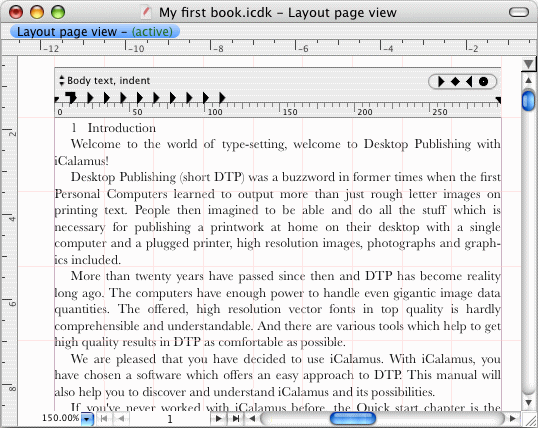Click the chapter number '1' before Introduction
Image resolution: width=538 pixels, height=428 pixels.
click(x=74, y=128)
